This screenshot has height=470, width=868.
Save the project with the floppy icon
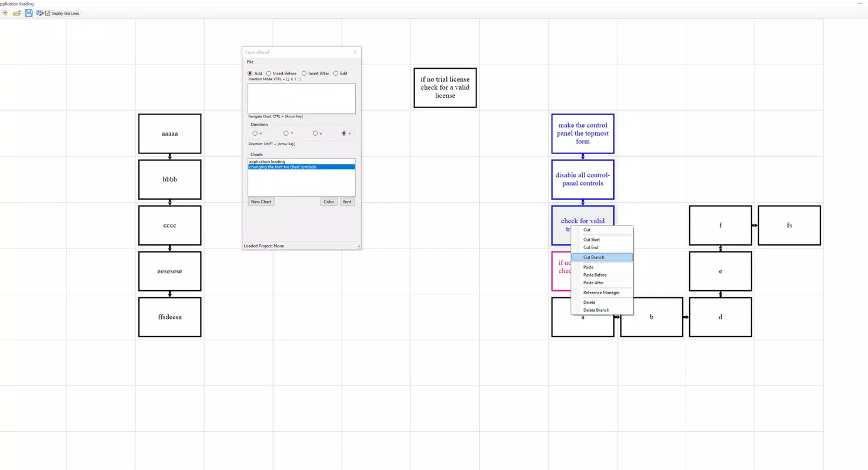pos(28,13)
